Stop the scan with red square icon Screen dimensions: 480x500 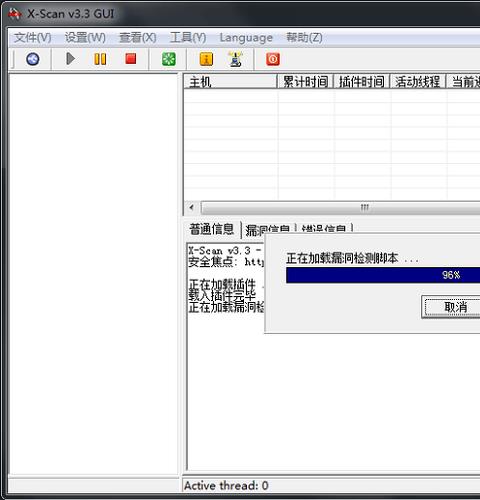coord(131,59)
